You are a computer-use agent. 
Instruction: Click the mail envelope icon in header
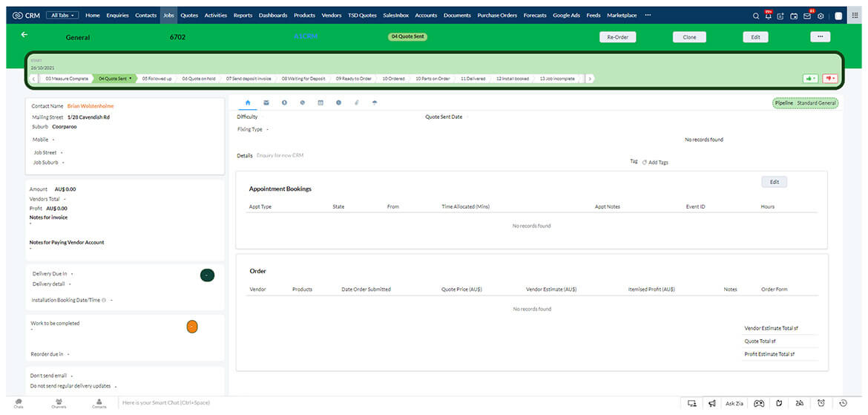(x=807, y=16)
